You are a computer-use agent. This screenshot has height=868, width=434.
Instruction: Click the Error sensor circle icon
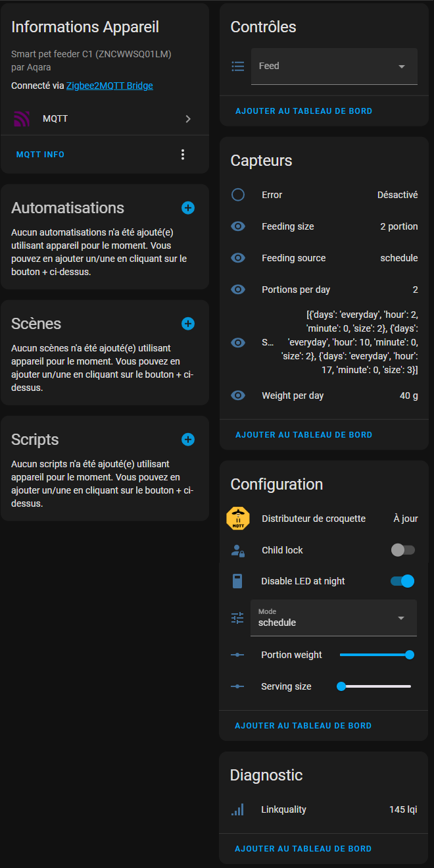[x=238, y=195]
